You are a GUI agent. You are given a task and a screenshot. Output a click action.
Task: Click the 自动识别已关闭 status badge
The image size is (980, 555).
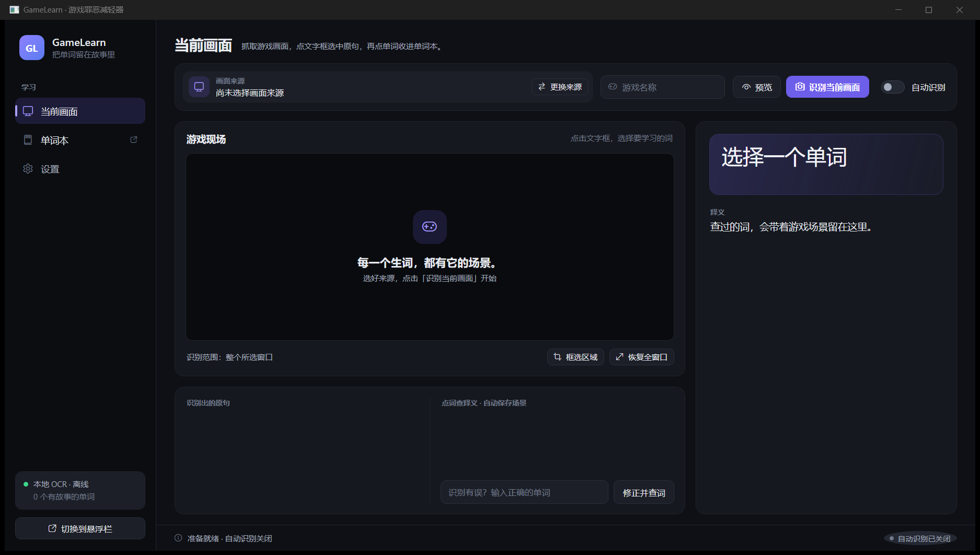pos(920,538)
